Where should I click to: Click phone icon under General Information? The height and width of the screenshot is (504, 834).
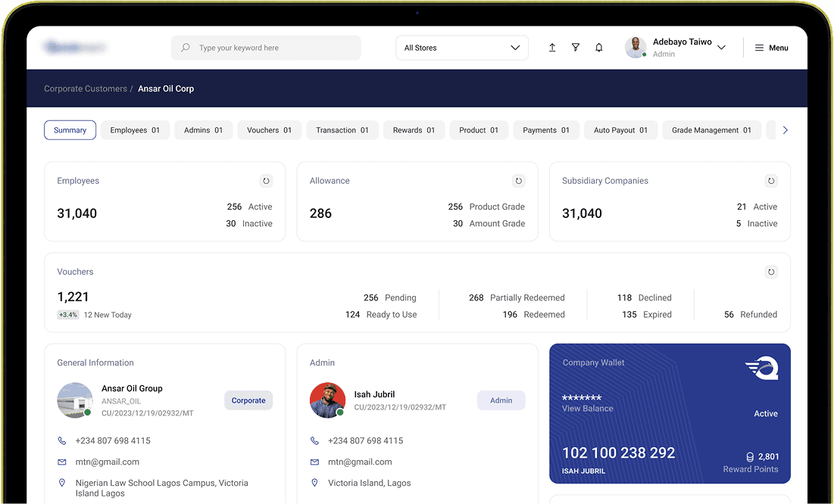[x=61, y=440]
